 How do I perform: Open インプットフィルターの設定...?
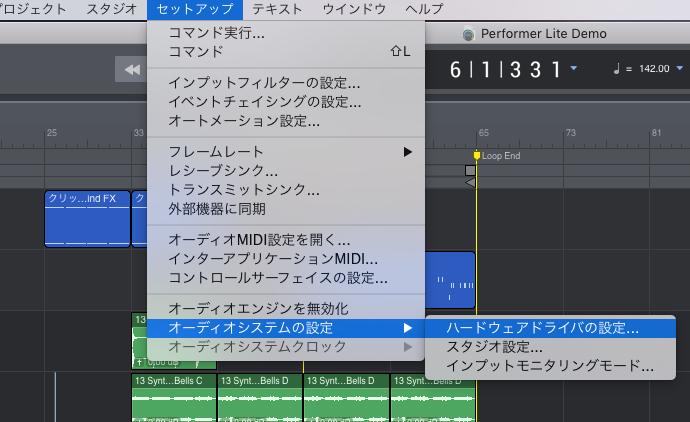click(286, 83)
